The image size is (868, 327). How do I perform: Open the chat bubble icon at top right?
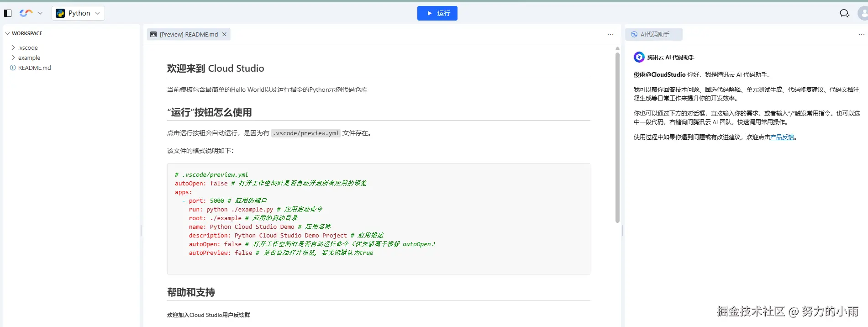(844, 13)
